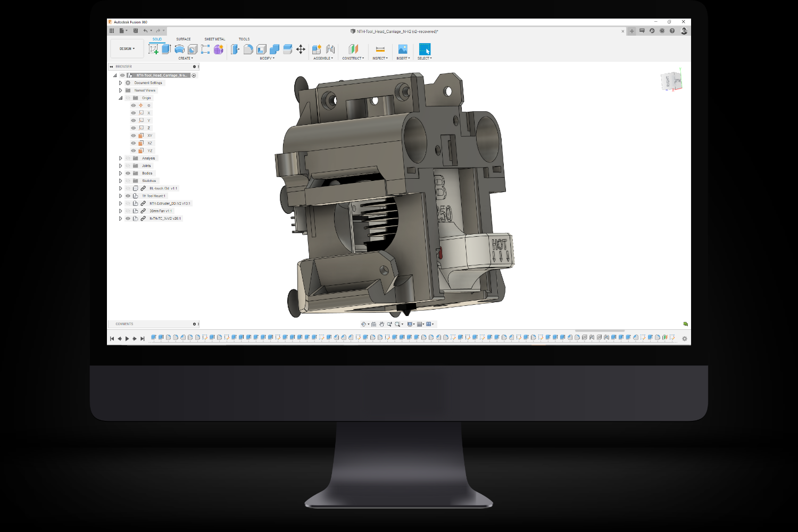Image resolution: width=798 pixels, height=532 pixels.
Task: Hide the XY origin plane
Action: click(x=134, y=136)
